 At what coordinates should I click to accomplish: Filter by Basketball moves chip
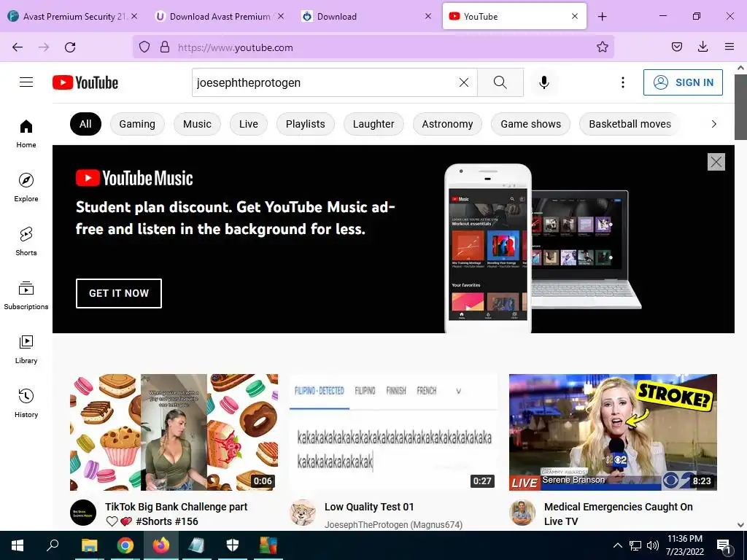[x=630, y=124]
